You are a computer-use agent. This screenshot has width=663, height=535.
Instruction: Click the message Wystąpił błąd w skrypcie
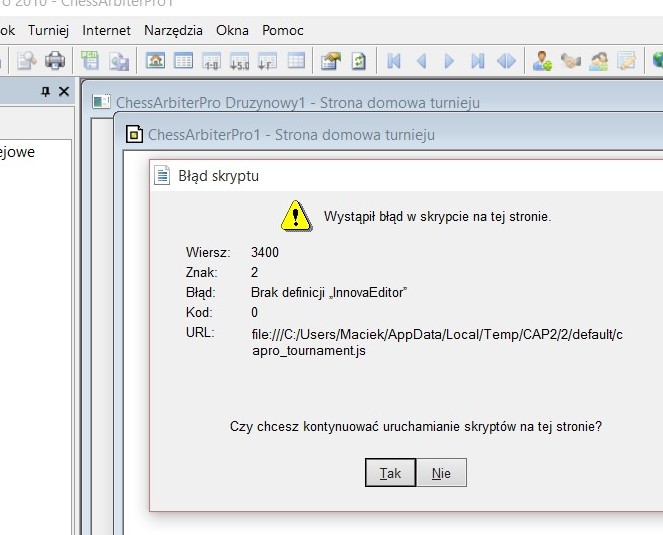point(438,217)
